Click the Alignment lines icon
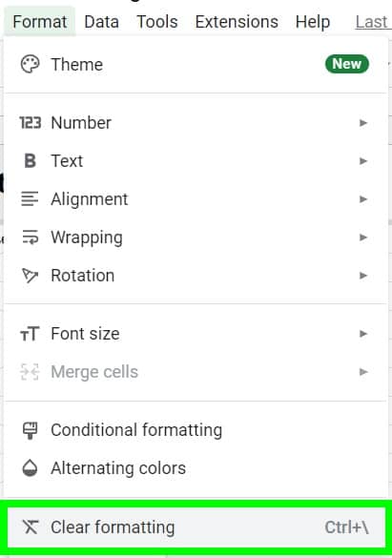Viewport: 392px width, 558px height. [30, 199]
